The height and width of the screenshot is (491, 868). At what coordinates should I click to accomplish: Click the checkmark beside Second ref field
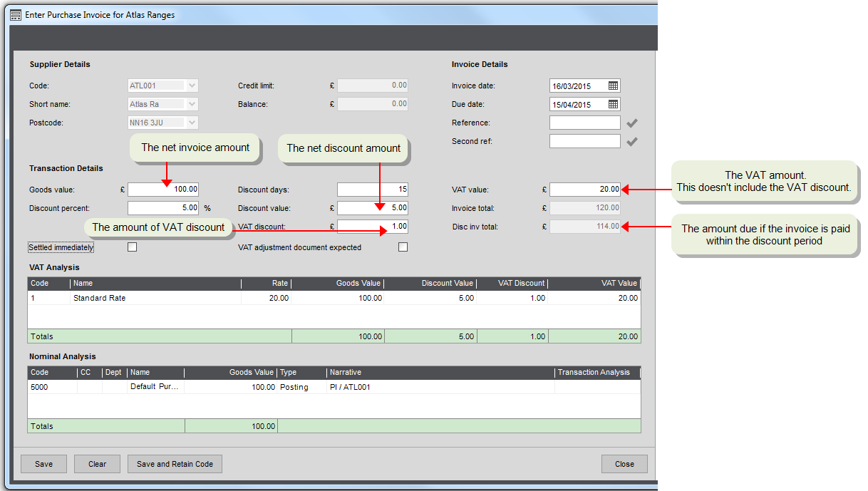point(631,142)
